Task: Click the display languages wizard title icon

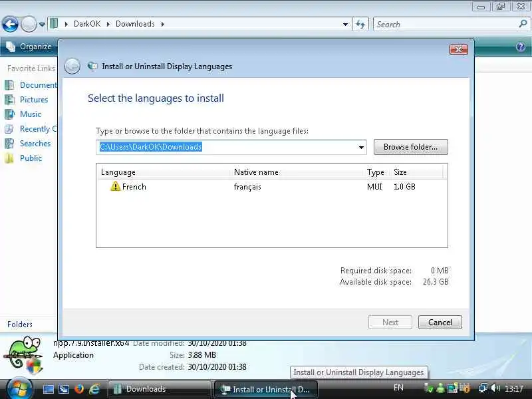Action: tap(92, 66)
